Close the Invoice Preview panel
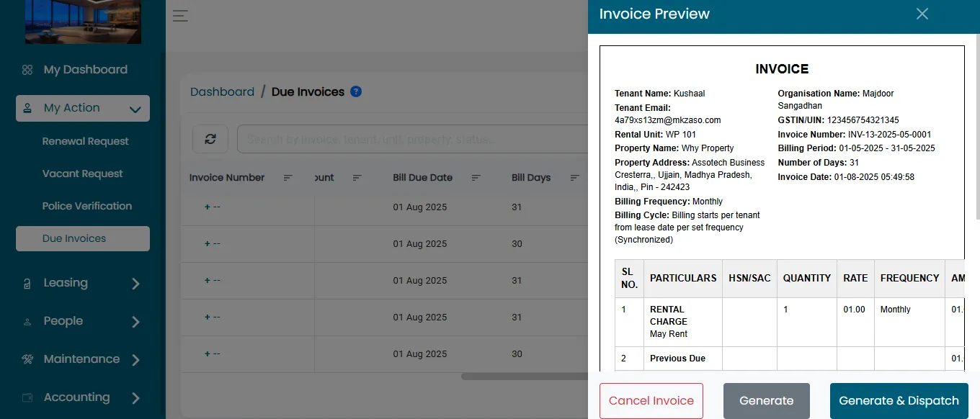The height and width of the screenshot is (419, 980). (922, 14)
